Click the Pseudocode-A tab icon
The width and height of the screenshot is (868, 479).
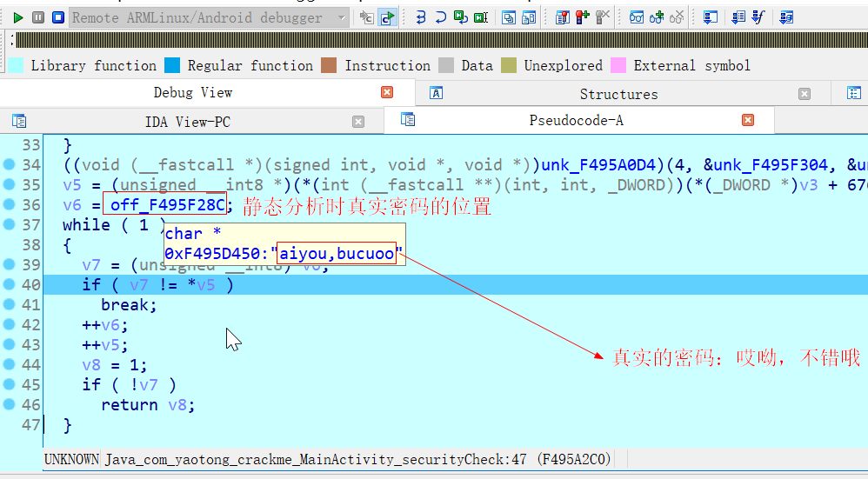[408, 119]
